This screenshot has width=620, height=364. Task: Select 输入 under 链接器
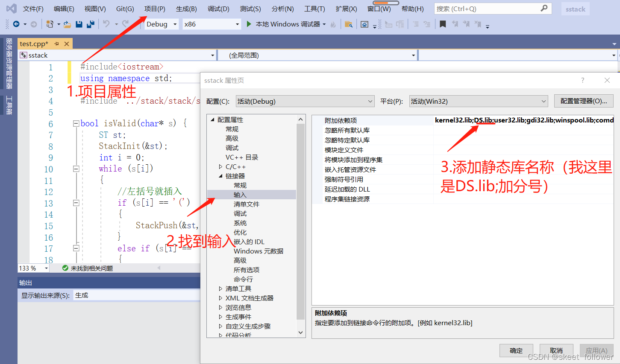pyautogui.click(x=240, y=195)
